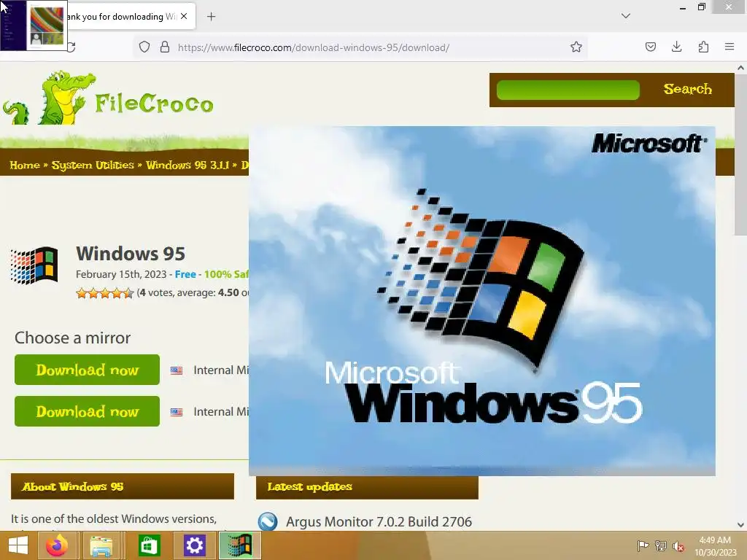Open the Save to Pocket icon
This screenshot has width=747, height=560.
pos(650,47)
